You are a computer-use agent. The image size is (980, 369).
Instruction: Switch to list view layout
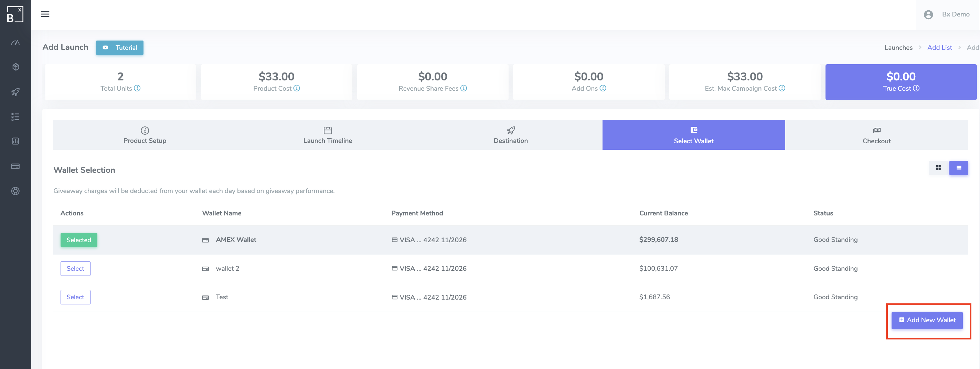958,168
